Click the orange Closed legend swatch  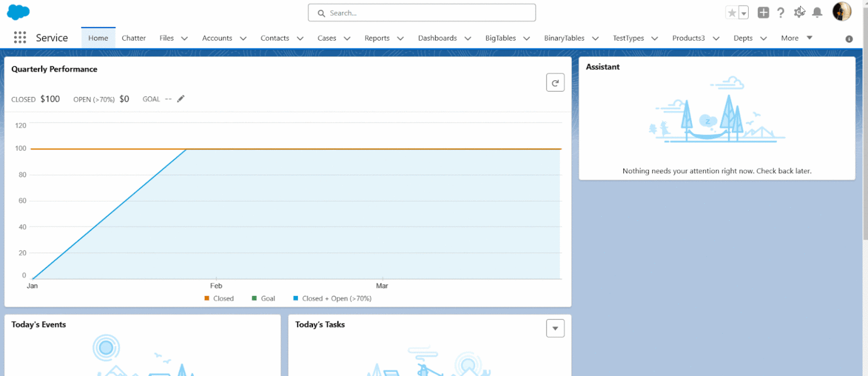(207, 298)
